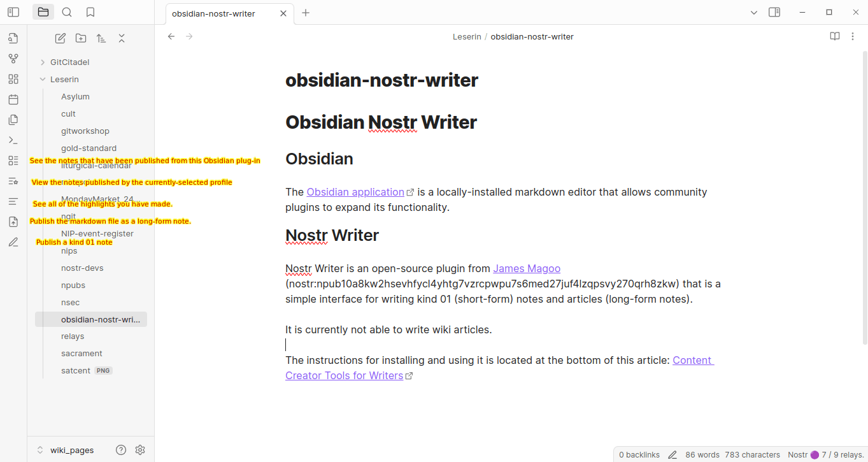Open the search panel icon

point(67,12)
